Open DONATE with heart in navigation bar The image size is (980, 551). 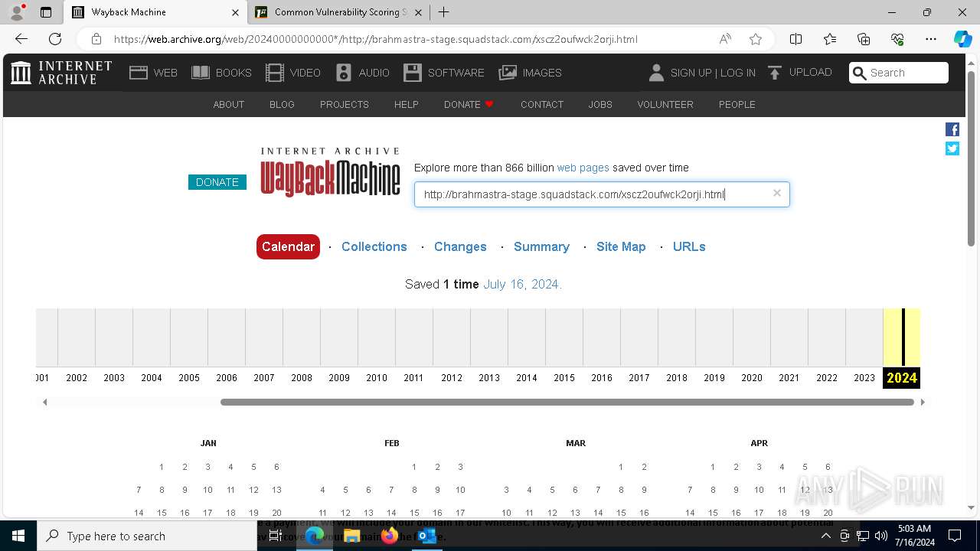coord(469,104)
